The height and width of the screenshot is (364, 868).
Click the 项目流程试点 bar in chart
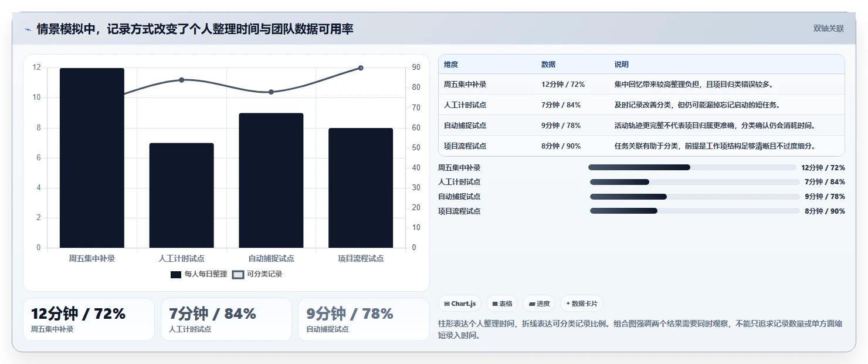click(361, 188)
